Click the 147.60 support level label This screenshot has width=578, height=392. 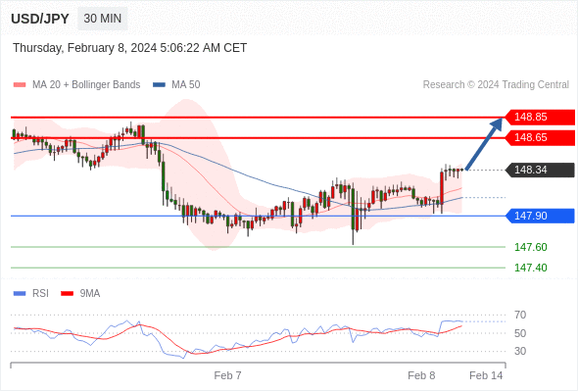(x=530, y=247)
